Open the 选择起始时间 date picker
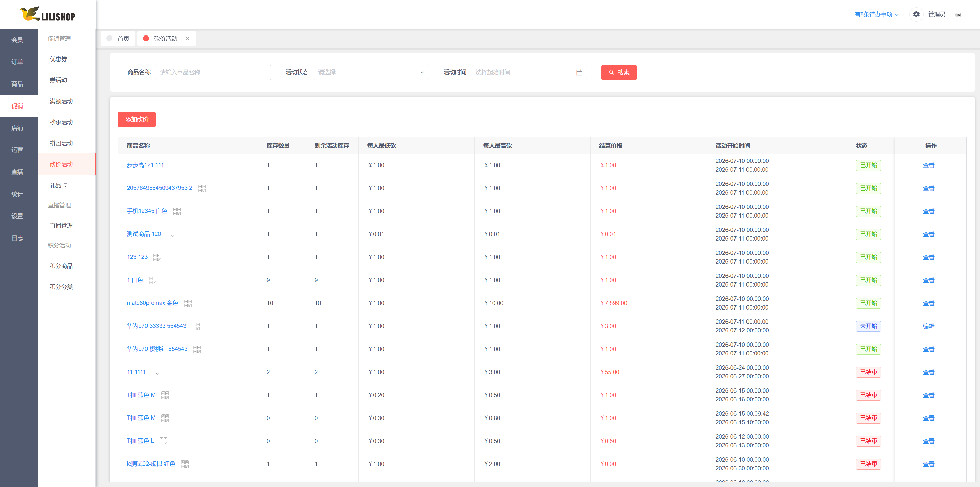 529,72
